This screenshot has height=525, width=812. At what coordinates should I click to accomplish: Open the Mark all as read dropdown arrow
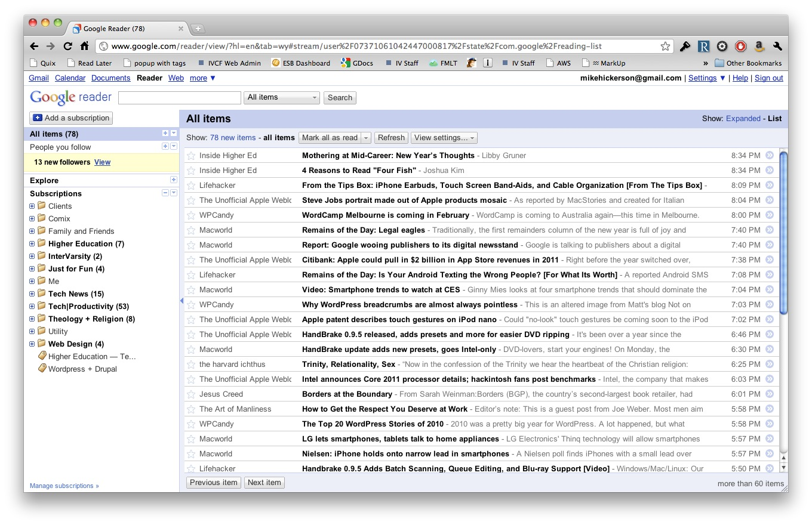[366, 138]
